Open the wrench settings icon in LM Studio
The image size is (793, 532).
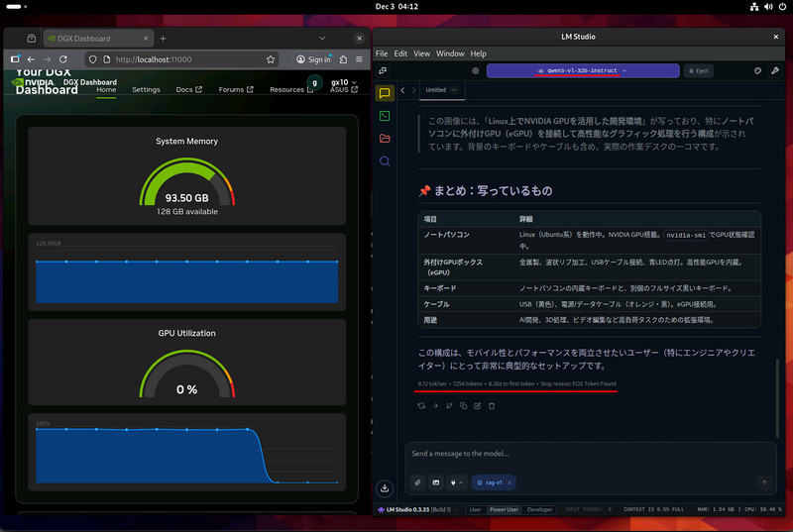pyautogui.click(x=775, y=70)
